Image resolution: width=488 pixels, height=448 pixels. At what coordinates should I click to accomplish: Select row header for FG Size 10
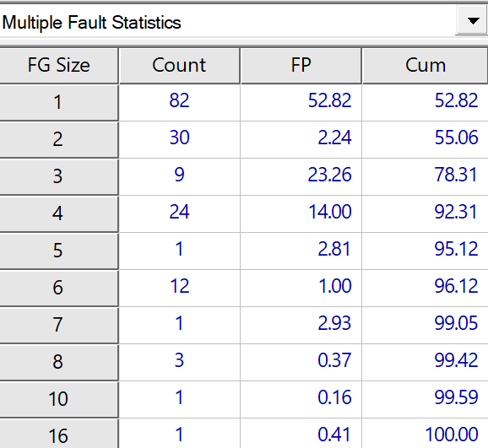58,399
